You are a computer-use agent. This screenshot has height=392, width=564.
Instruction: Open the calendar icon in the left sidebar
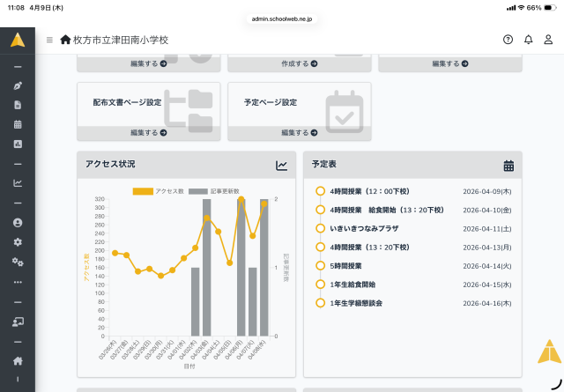(x=18, y=124)
